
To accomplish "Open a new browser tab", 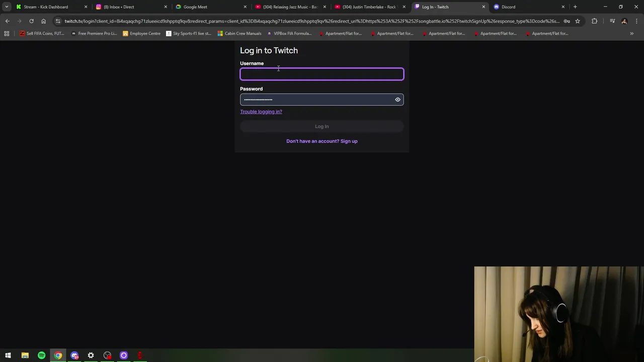I will [575, 7].
